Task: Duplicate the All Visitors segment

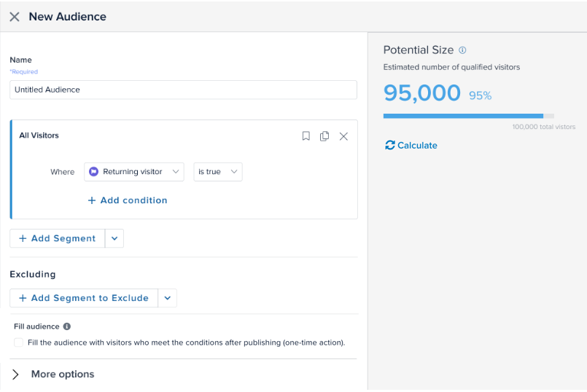Action: tap(324, 136)
